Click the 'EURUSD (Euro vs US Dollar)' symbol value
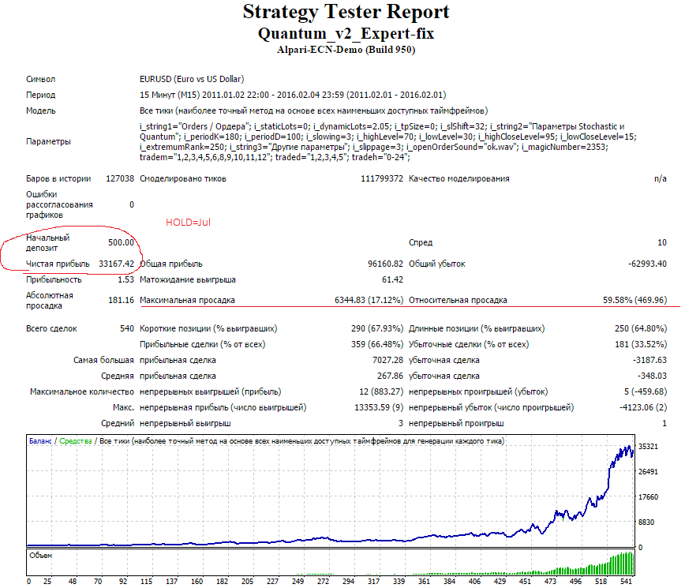 [x=192, y=79]
